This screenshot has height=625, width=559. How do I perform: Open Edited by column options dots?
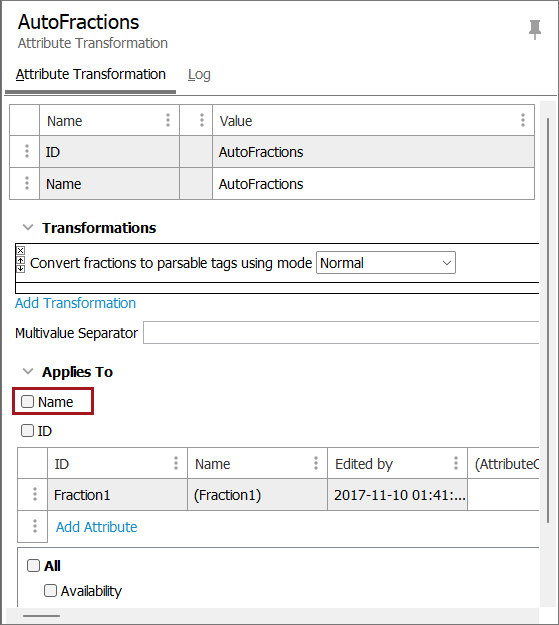(x=456, y=463)
